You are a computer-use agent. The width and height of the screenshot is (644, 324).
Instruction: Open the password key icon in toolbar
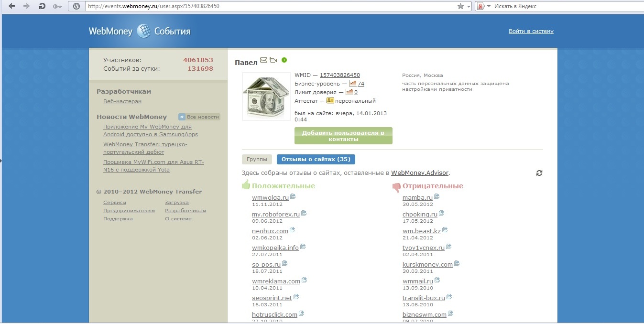click(57, 6)
